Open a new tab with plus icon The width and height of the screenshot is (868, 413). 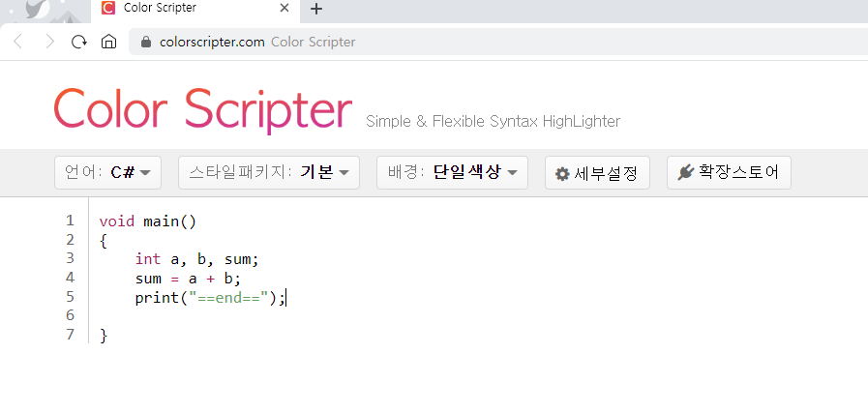[x=316, y=9]
